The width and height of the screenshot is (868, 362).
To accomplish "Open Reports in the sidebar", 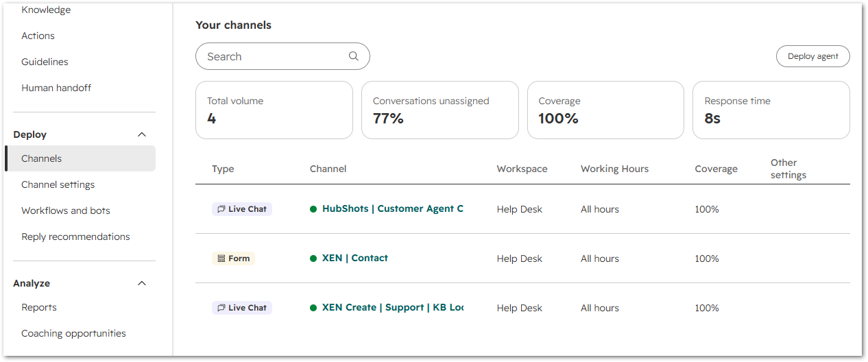I will (39, 307).
